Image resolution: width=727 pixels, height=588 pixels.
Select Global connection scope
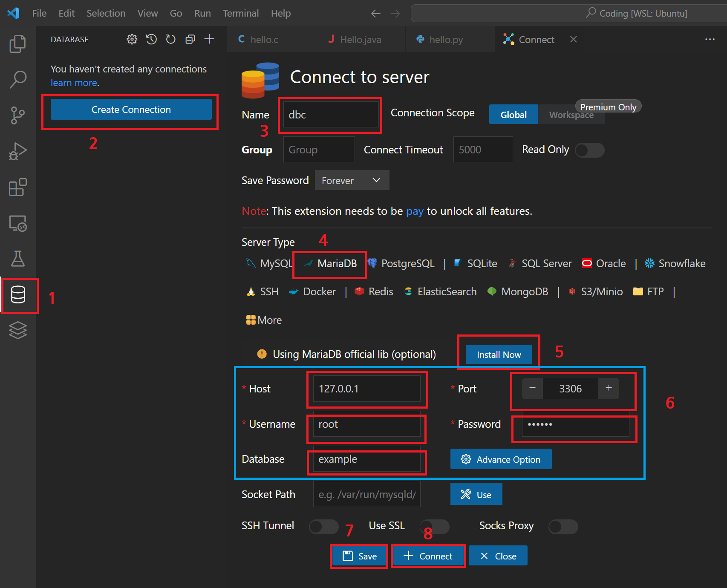(x=514, y=115)
